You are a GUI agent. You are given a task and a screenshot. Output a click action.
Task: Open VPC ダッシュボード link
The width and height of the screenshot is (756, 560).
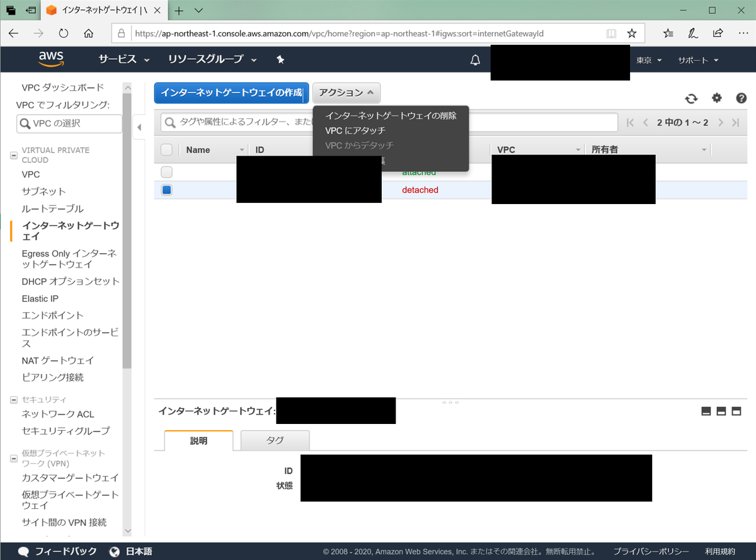[x=63, y=88]
